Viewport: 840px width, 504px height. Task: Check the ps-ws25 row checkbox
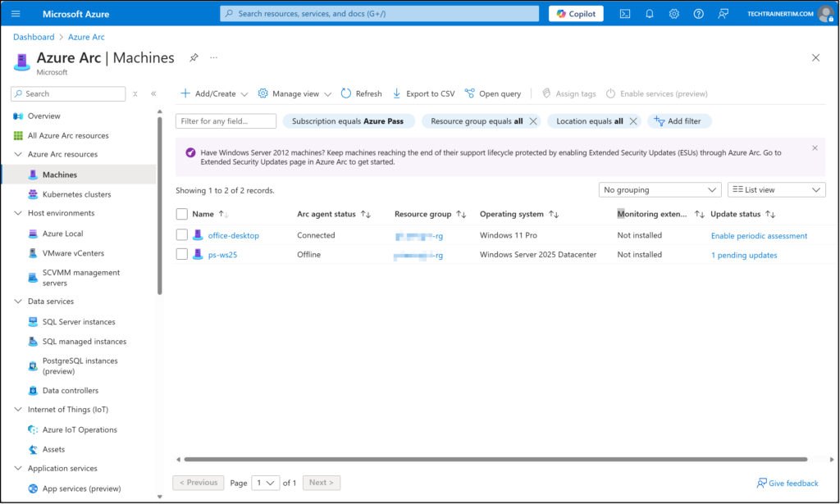tap(181, 254)
